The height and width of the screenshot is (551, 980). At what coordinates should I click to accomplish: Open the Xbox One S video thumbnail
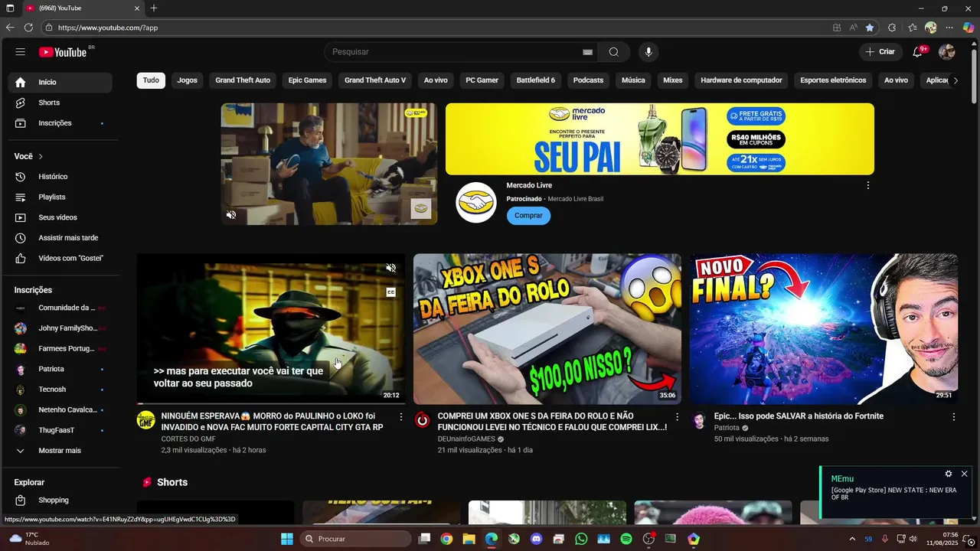coord(547,329)
